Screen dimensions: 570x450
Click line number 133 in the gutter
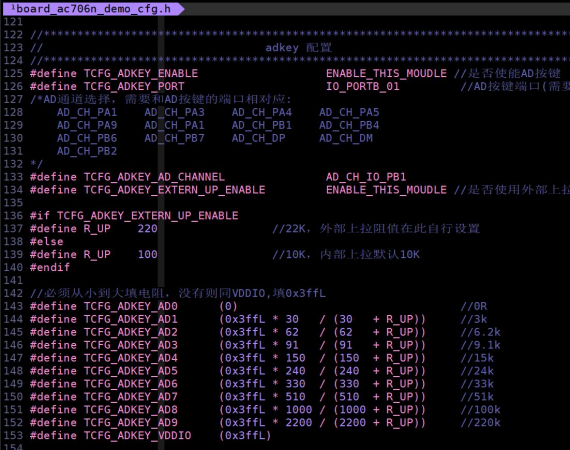pyautogui.click(x=13, y=177)
